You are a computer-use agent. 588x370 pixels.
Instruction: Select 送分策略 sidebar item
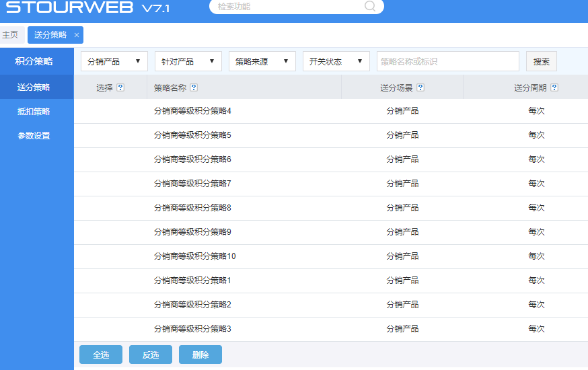[x=34, y=87]
